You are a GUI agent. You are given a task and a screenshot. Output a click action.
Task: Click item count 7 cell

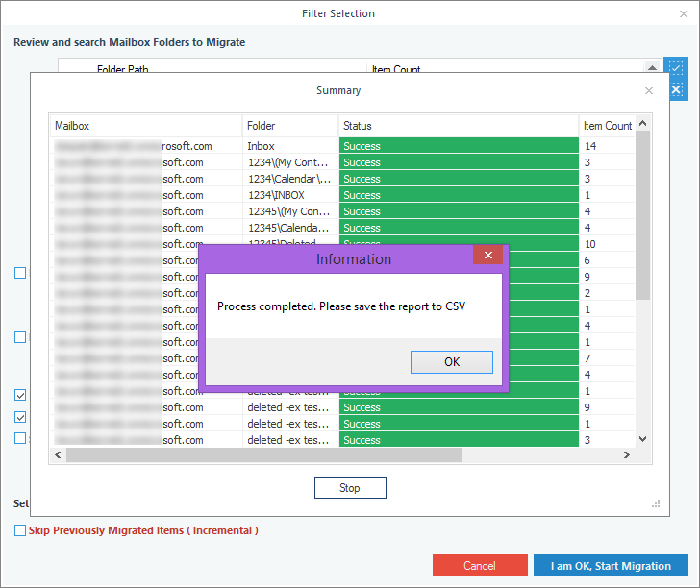[x=607, y=358]
